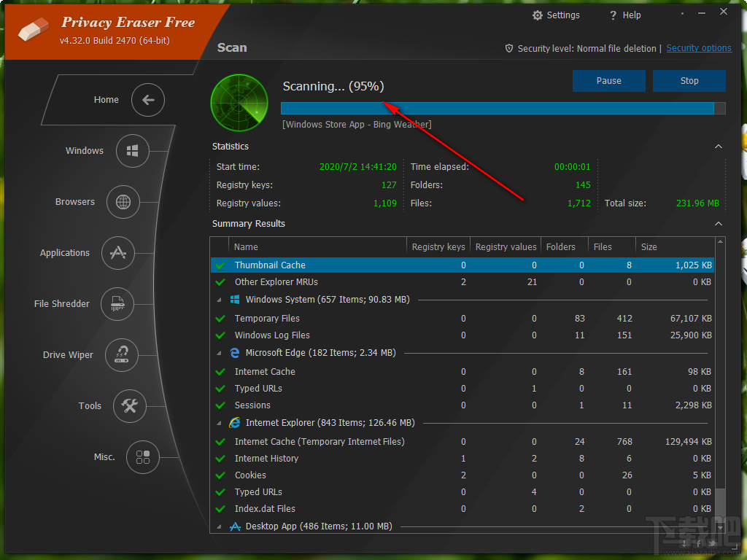This screenshot has height=560, width=747.
Task: Toggle the Temporary Files check mark
Action: tap(220, 319)
